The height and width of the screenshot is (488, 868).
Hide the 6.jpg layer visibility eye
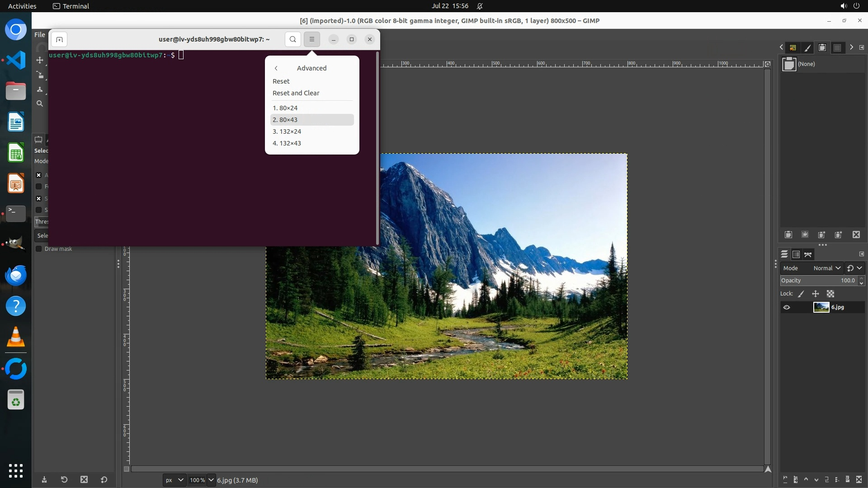pyautogui.click(x=787, y=307)
